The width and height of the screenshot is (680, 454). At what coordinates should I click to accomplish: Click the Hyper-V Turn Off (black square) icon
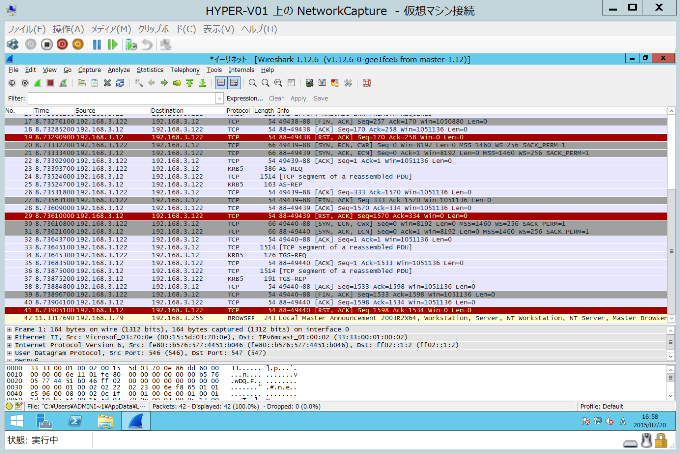(47, 44)
